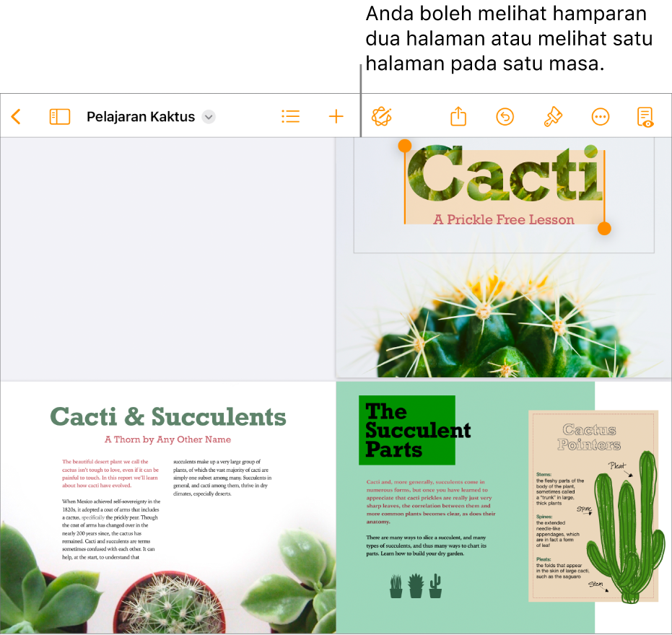Tap the 'Spines:' definition in Cactus Pointers
The height and width of the screenshot is (635, 672).
click(x=557, y=531)
